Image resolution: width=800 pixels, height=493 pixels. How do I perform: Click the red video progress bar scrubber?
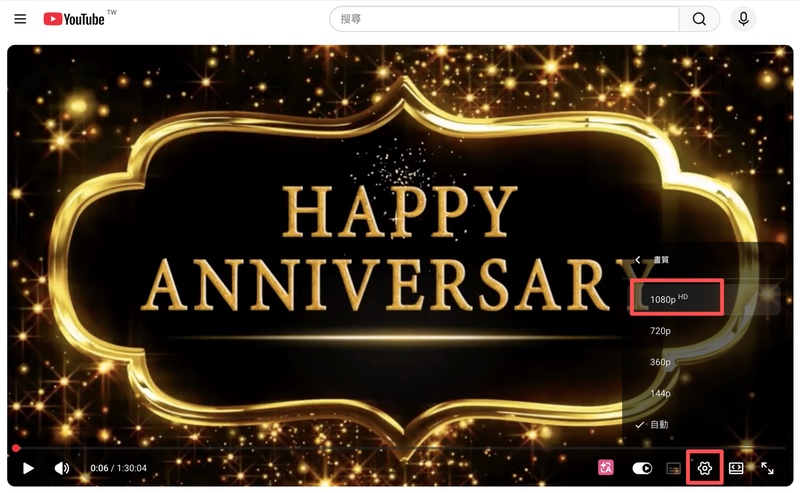click(x=15, y=448)
